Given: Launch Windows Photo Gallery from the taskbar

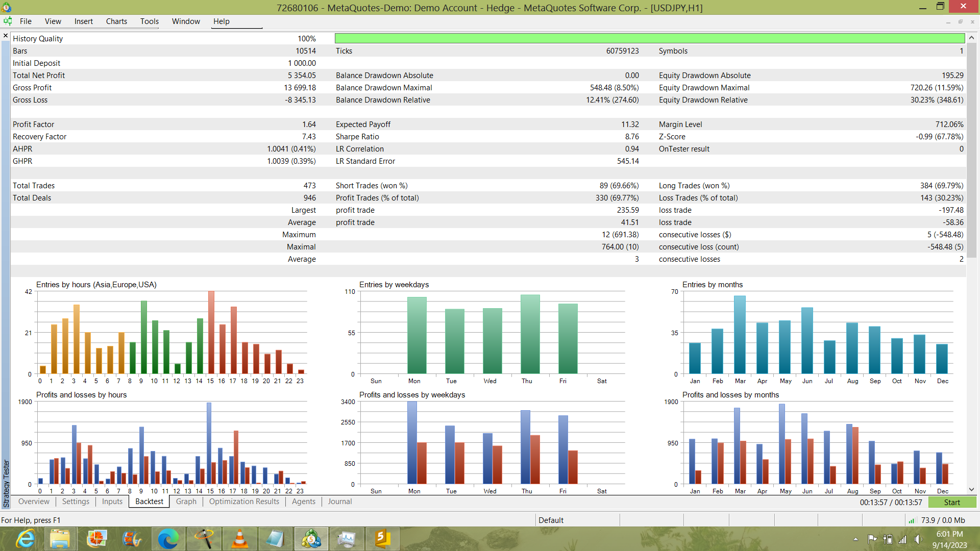Looking at the screenshot, I should 97,539.
